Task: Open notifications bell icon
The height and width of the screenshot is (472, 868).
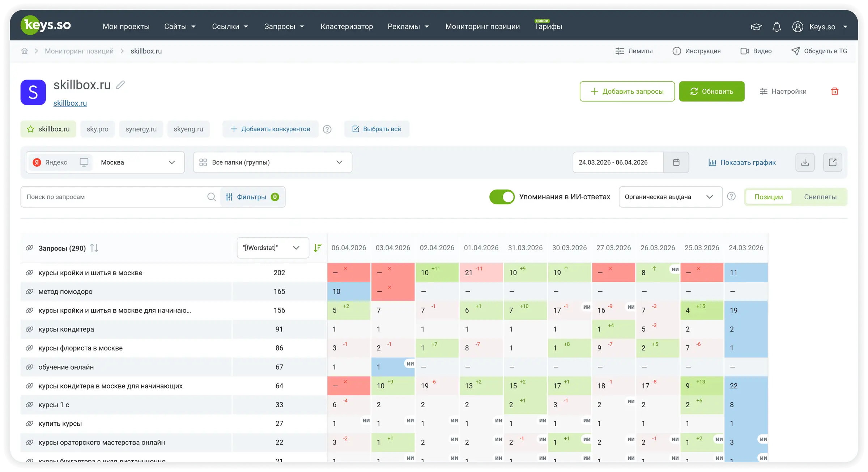Action: (776, 27)
